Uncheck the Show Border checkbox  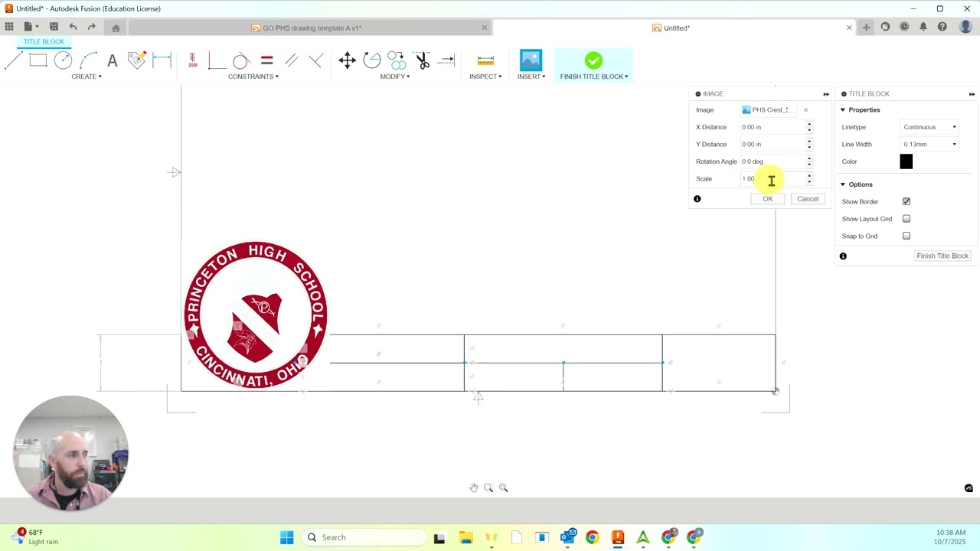click(x=906, y=201)
